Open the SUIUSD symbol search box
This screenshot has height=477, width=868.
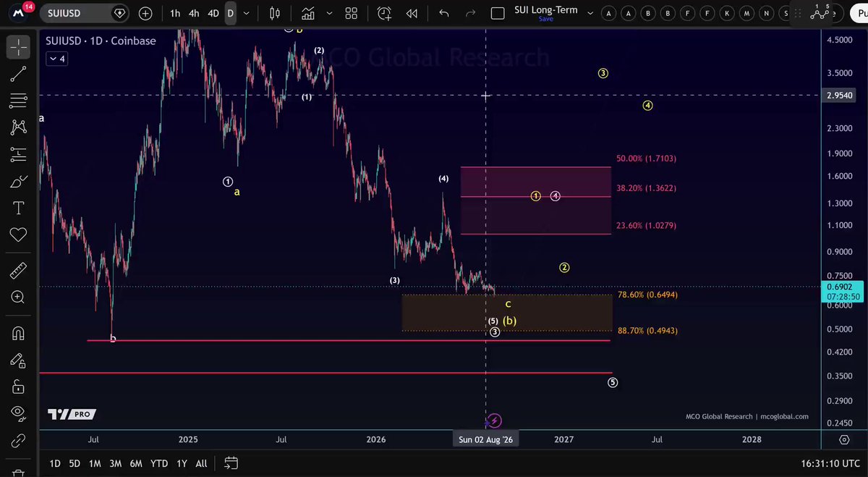85,13
